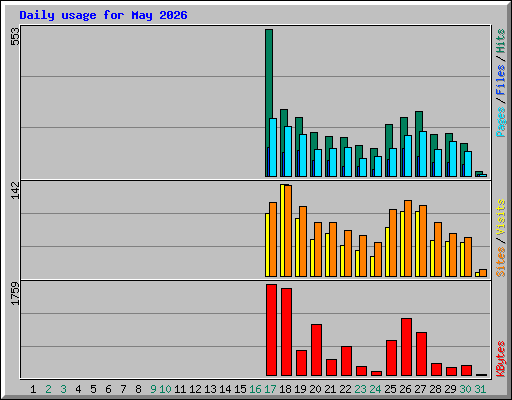The height and width of the screenshot is (400, 512).
Task: Click day 11 on the axis
Action: [x=180, y=389]
